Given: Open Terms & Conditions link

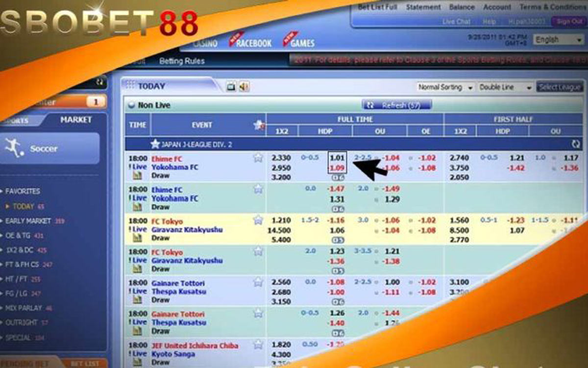Looking at the screenshot, I should point(552,7).
